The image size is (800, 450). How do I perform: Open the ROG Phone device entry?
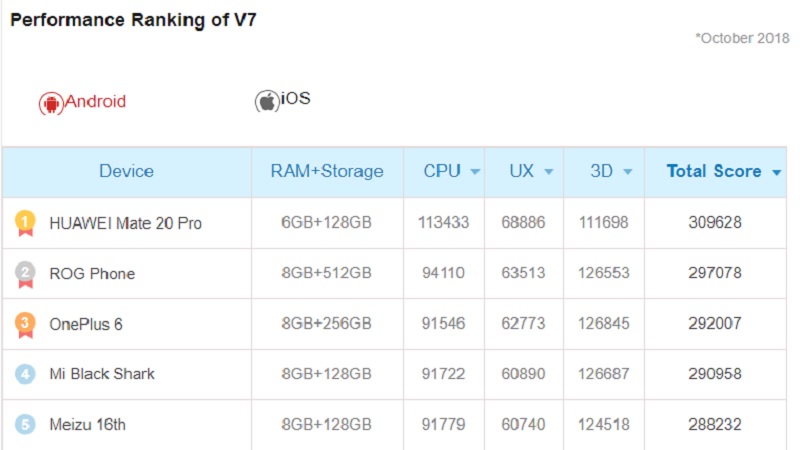coord(92,274)
